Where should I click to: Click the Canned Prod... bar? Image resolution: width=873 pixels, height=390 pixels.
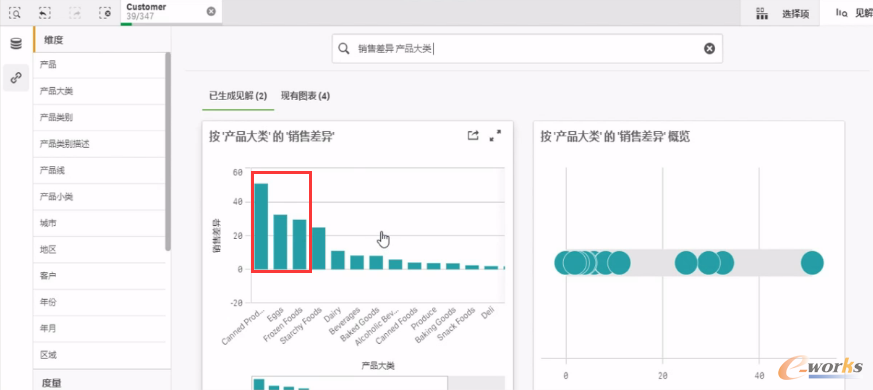(x=261, y=226)
